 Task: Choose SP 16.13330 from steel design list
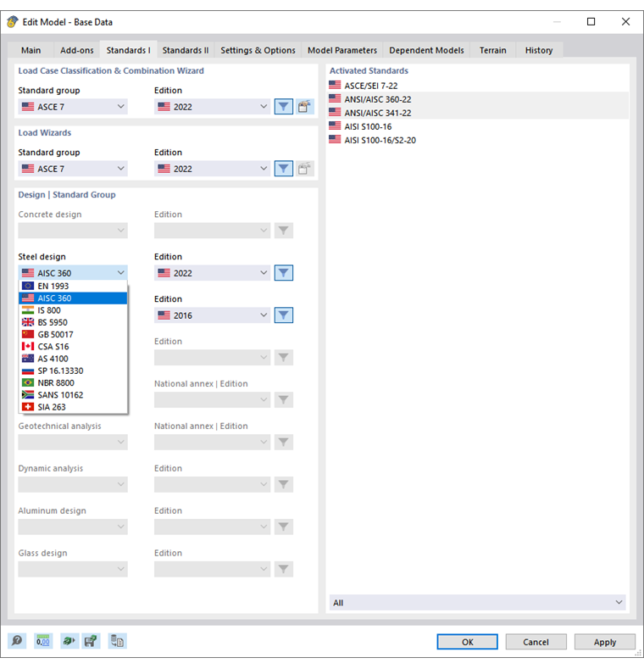(73, 371)
